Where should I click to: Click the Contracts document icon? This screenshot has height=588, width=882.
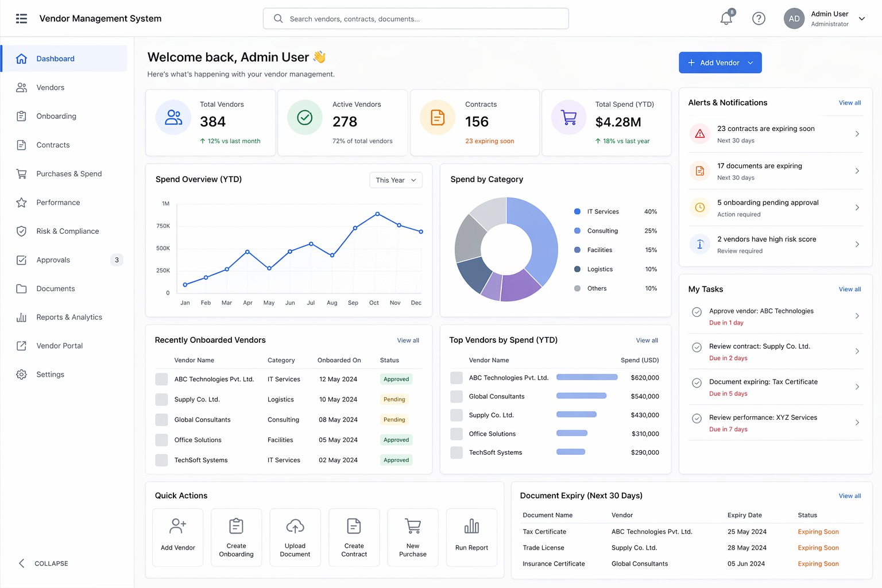coord(438,118)
